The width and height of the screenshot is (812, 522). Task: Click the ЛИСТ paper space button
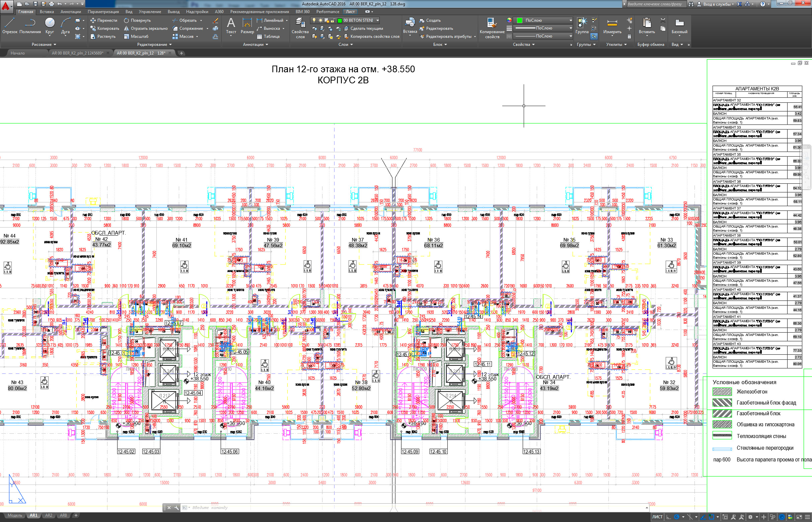click(x=657, y=517)
